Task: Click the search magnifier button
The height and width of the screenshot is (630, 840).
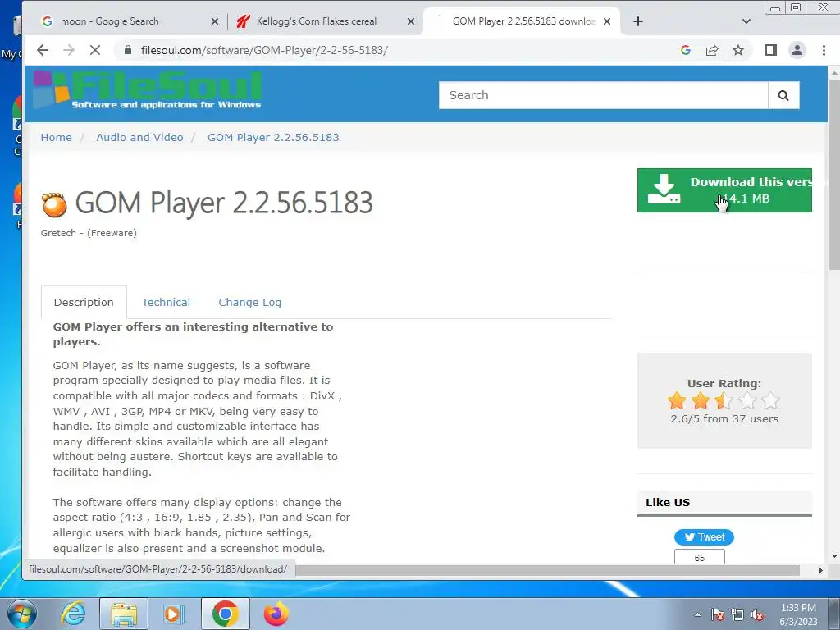Action: [x=783, y=95]
